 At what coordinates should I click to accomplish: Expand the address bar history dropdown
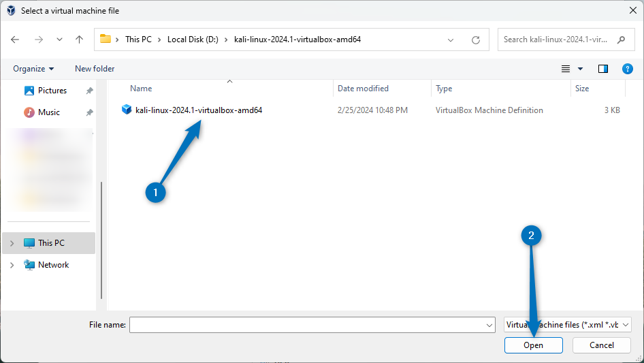[x=451, y=40]
